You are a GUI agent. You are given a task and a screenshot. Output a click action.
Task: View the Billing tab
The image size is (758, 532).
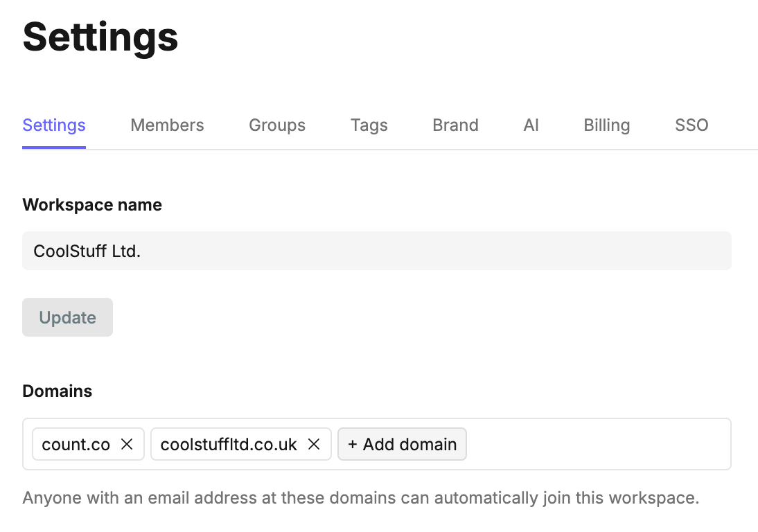pyautogui.click(x=606, y=125)
